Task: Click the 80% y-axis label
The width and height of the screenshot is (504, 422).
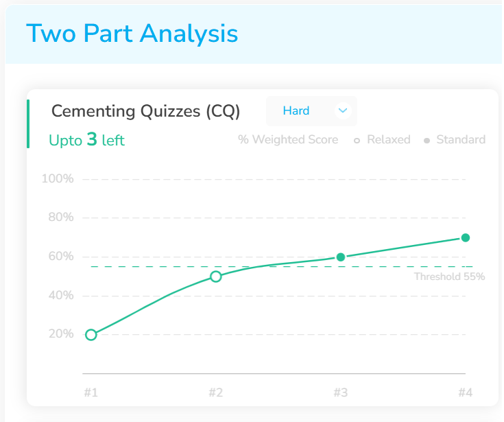Action: click(x=59, y=218)
